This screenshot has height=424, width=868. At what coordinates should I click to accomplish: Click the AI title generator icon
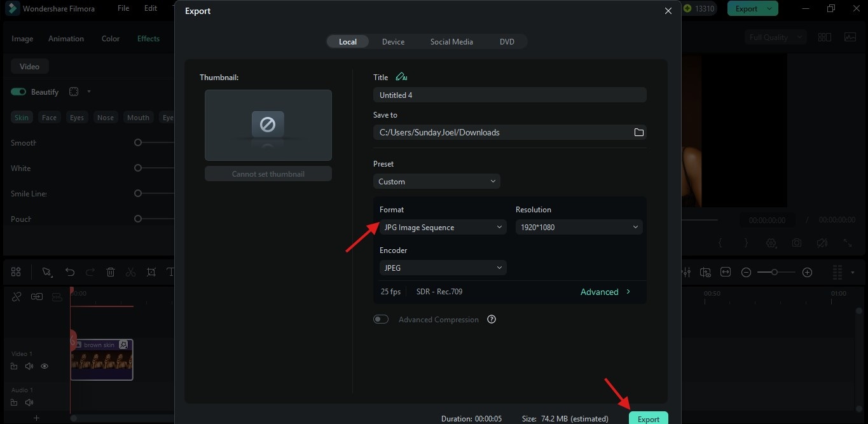(x=401, y=77)
